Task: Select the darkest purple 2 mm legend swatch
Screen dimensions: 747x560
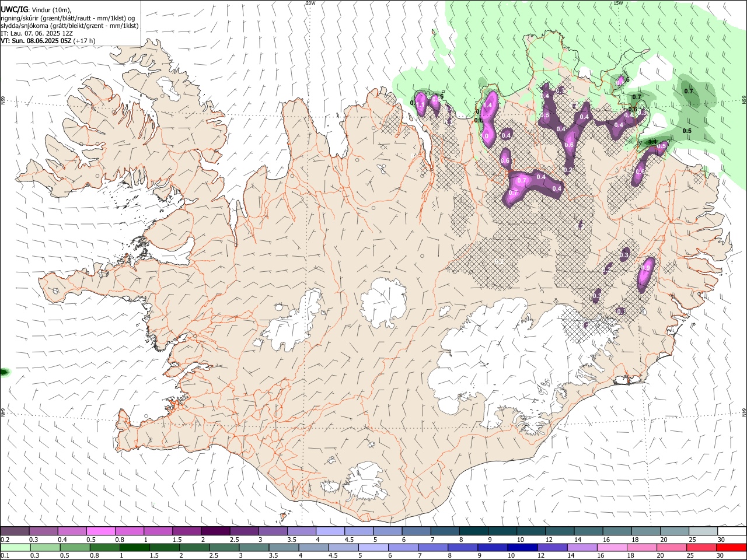Action: pyautogui.click(x=215, y=531)
